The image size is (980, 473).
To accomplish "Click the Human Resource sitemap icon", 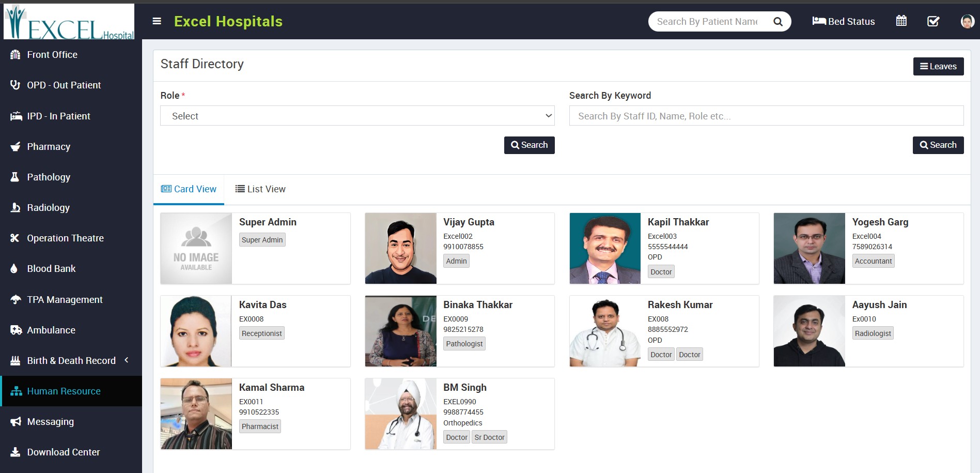I will click(x=16, y=391).
